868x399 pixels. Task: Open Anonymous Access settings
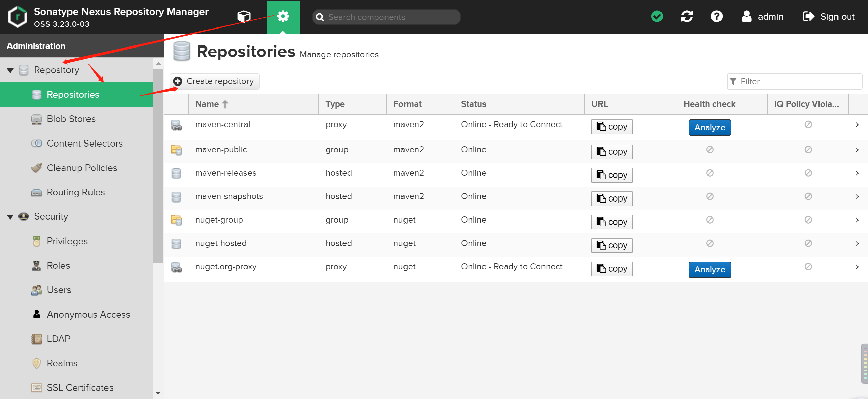(x=88, y=315)
